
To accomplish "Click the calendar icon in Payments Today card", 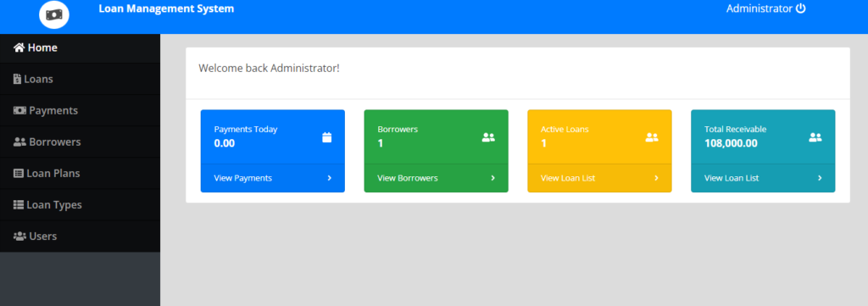I will click(326, 137).
